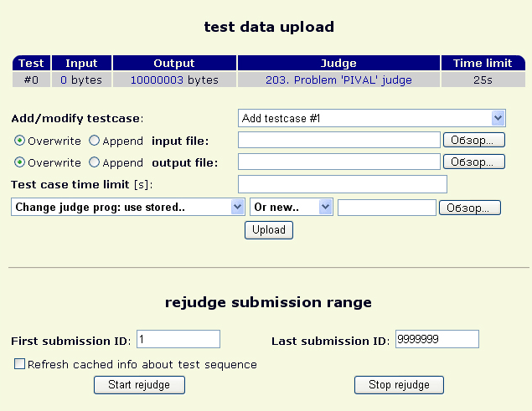532x411 pixels.
Task: Select Append radio for input file
Action: pos(94,141)
